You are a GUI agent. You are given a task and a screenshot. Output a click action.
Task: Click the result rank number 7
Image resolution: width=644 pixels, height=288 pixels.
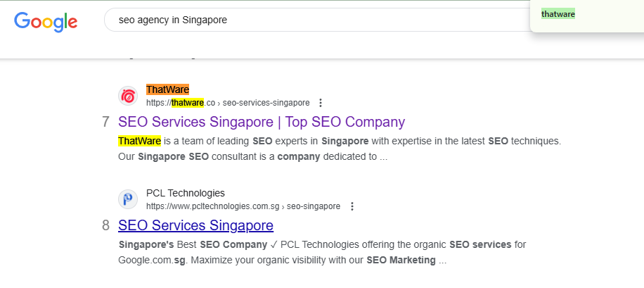(105, 123)
